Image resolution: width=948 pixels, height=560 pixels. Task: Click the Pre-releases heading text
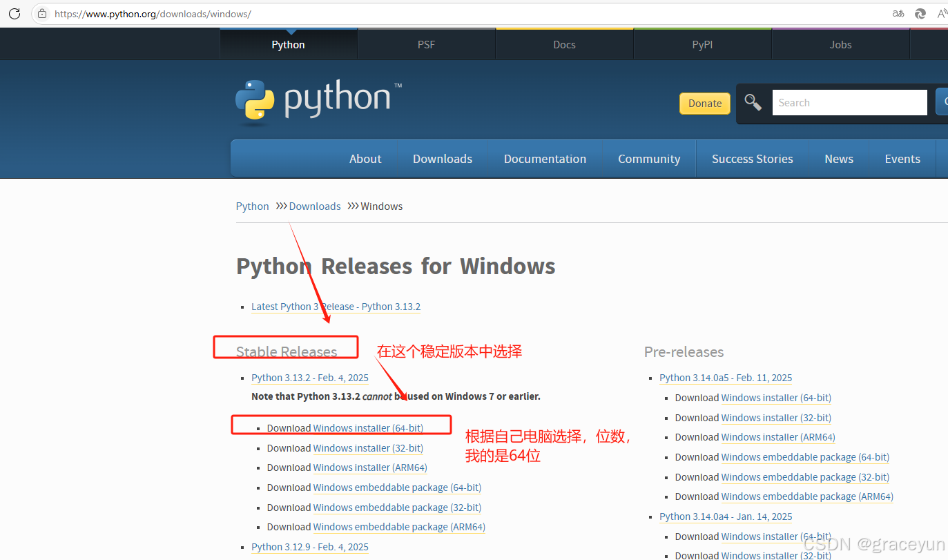684,351
